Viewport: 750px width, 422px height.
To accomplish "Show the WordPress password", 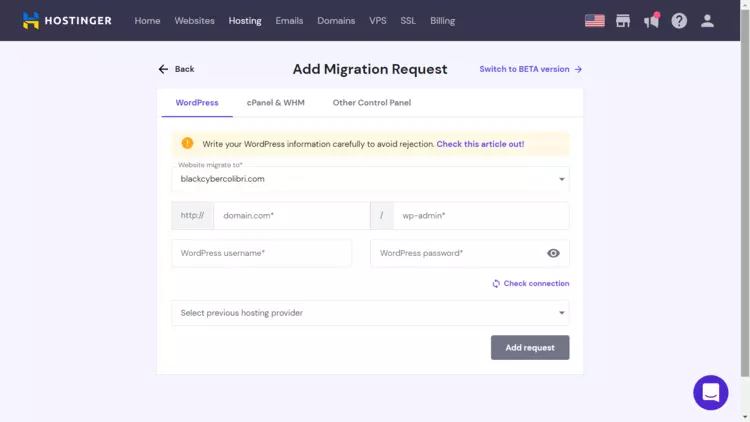I will click(x=553, y=253).
